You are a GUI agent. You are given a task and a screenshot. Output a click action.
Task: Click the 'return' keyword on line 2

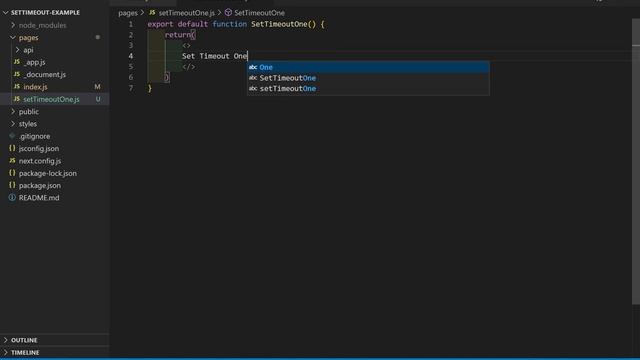click(178, 35)
